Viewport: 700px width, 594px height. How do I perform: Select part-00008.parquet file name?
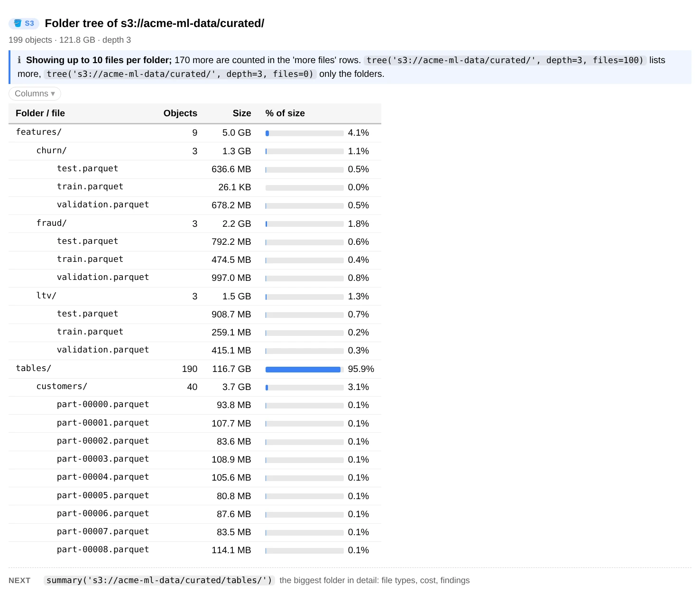[x=103, y=549]
